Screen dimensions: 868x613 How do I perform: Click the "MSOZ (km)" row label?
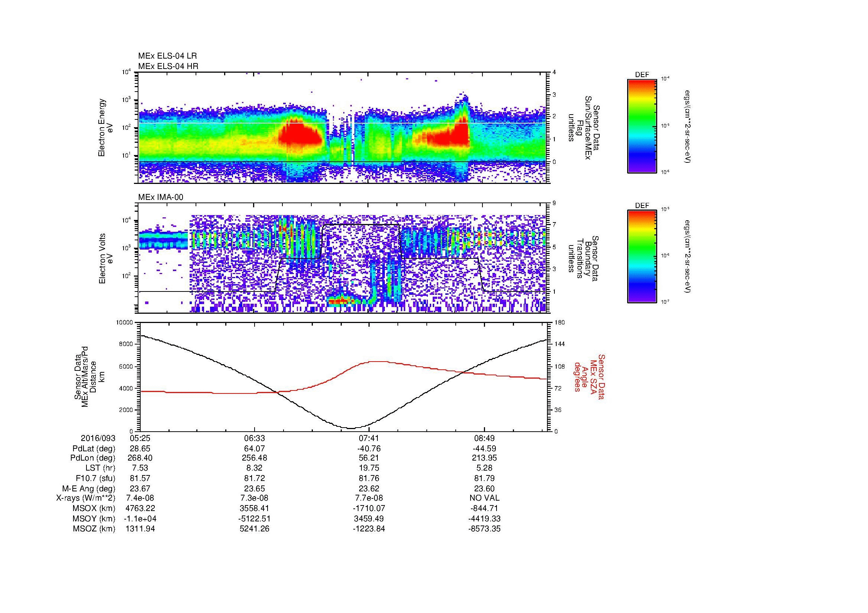point(94,529)
